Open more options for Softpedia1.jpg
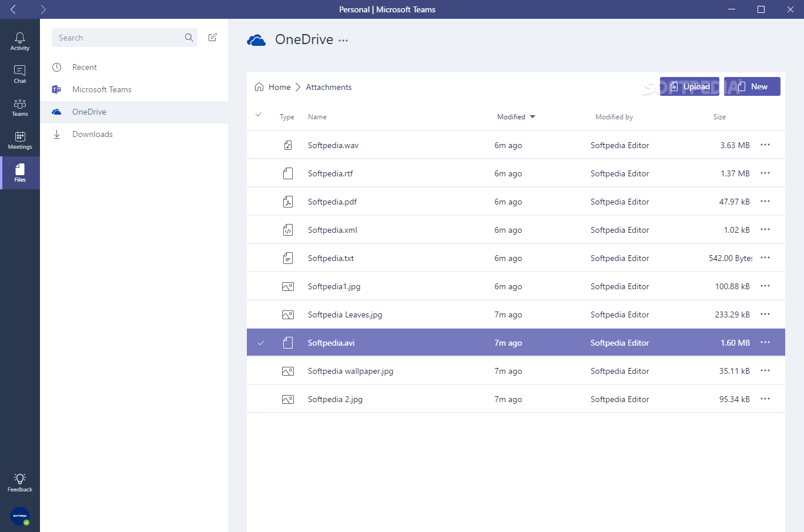 [765, 286]
